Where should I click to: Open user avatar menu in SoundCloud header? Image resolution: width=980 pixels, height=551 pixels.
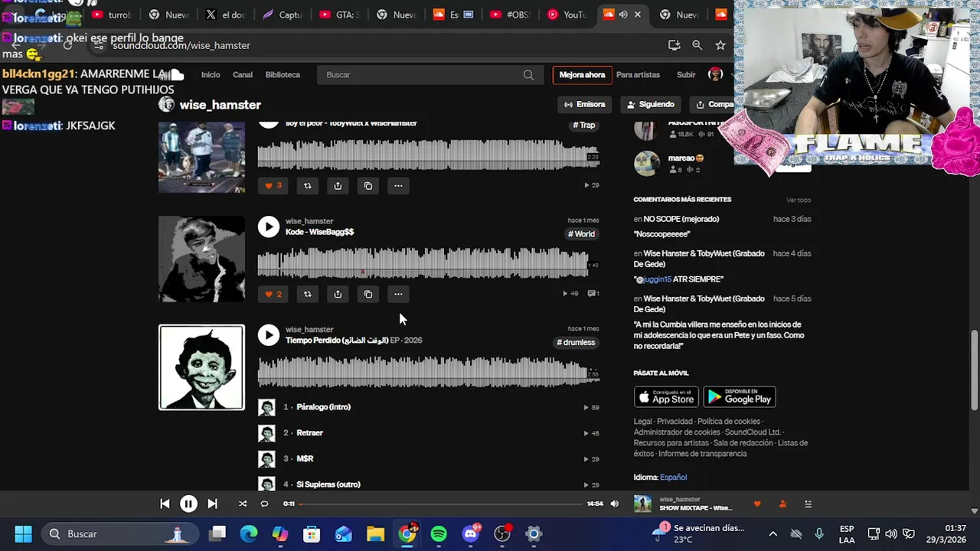(x=716, y=74)
